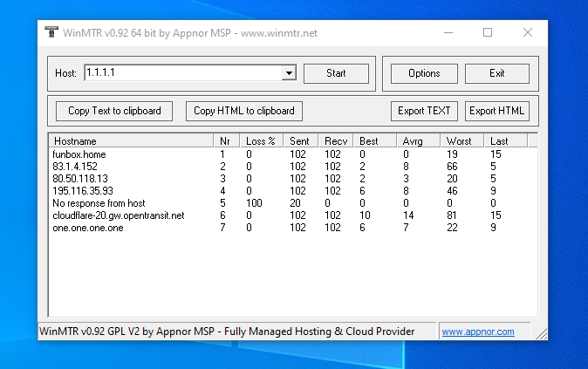The image size is (588, 369).
Task: Click the Worst value 46 for 195.116.35.93
Action: tap(452, 191)
